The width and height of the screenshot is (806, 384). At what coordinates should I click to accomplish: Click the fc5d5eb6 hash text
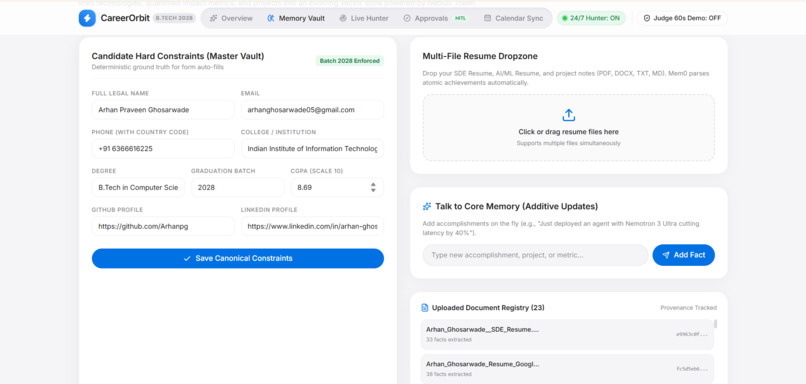692,369
